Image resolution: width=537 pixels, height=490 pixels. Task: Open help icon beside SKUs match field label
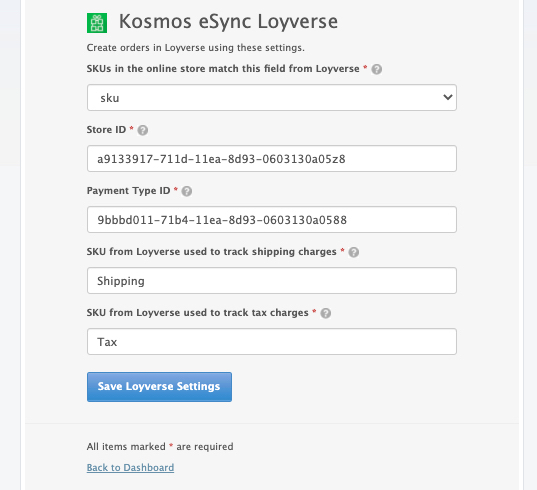(x=377, y=69)
